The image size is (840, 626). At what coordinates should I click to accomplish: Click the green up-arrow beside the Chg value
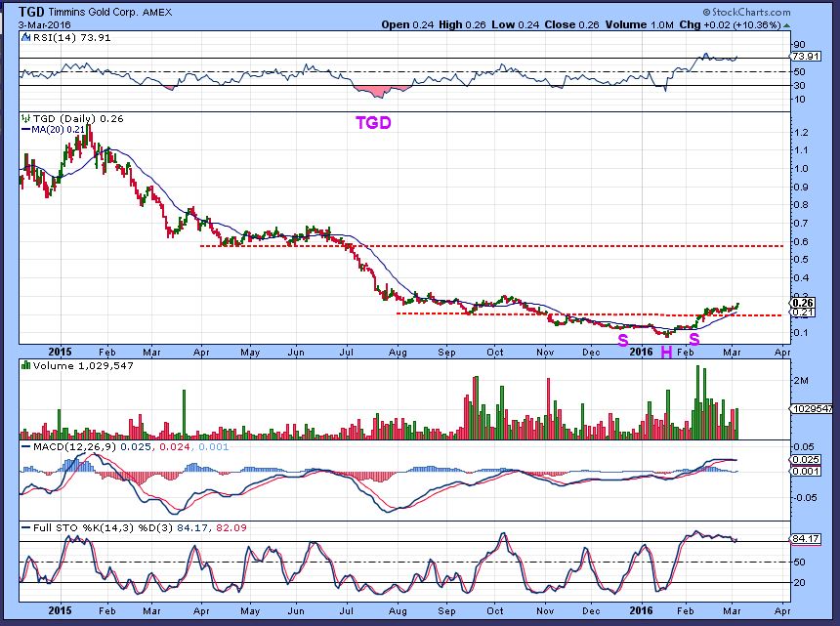[786, 25]
